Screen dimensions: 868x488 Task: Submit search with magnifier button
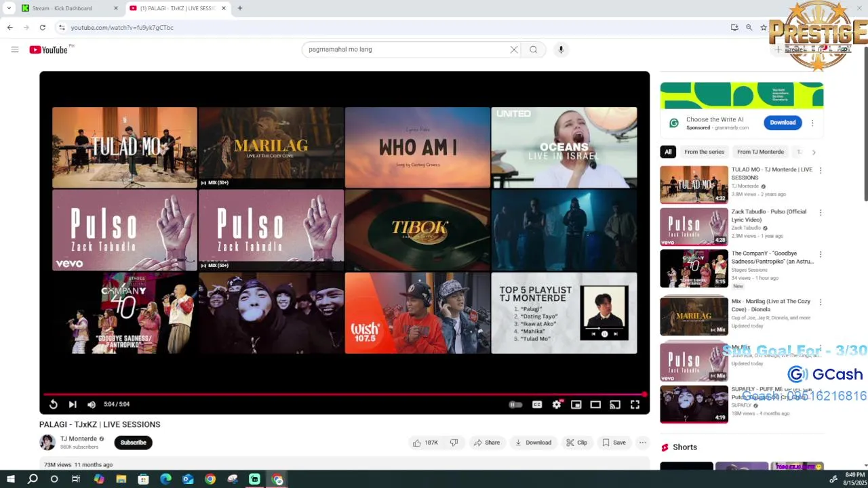534,49
